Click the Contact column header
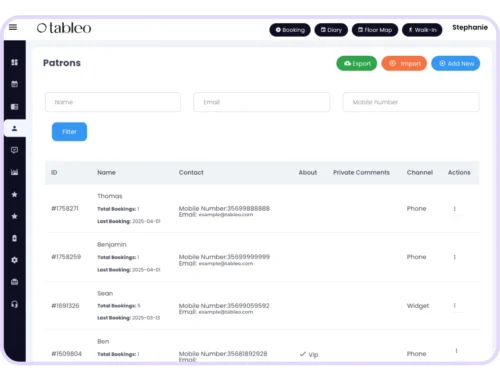The image size is (500, 383). [x=191, y=172]
